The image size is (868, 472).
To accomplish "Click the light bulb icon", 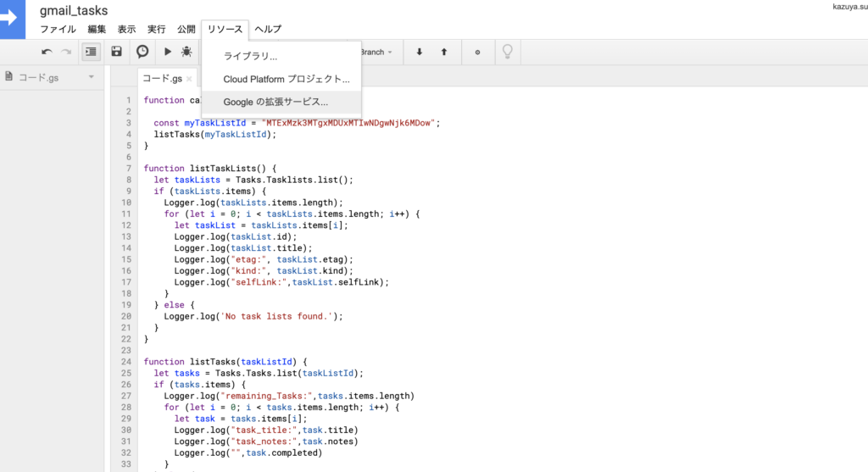I will [x=507, y=52].
